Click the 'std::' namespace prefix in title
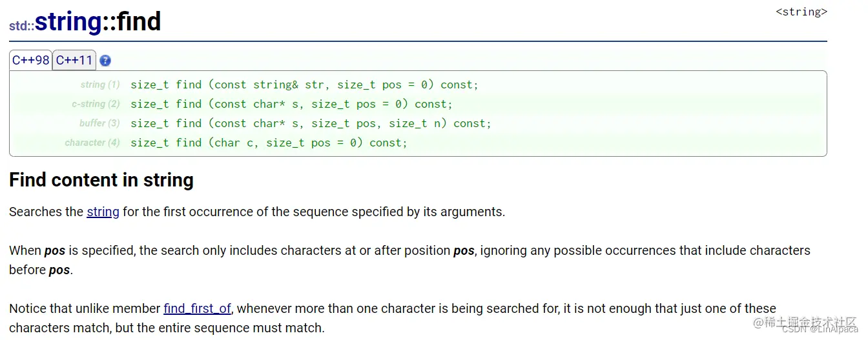 21,26
